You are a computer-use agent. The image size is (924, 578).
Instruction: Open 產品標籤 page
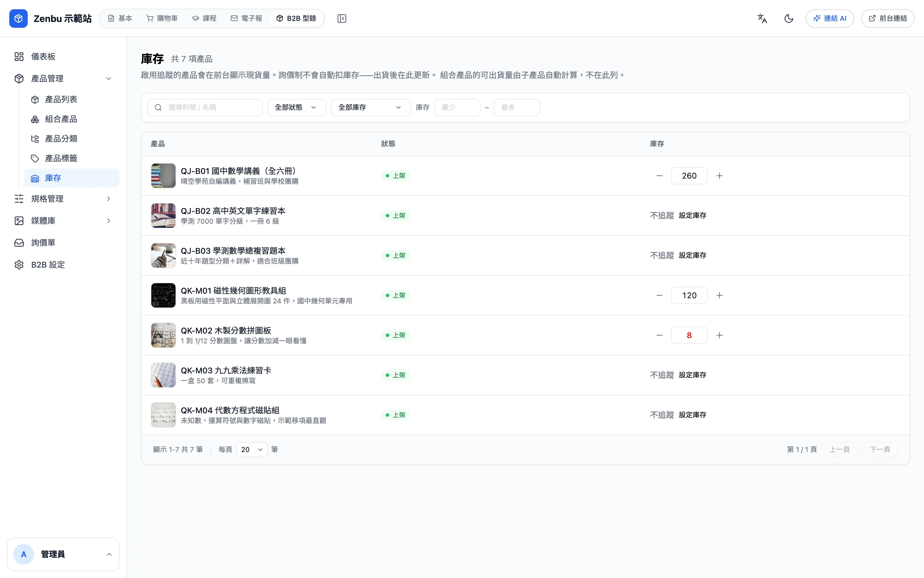click(x=71, y=158)
